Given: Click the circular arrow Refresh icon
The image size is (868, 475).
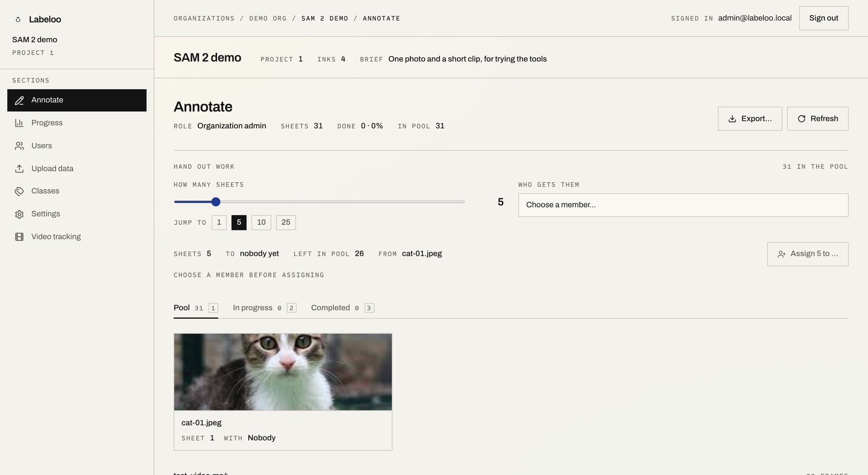Looking at the screenshot, I should (802, 119).
